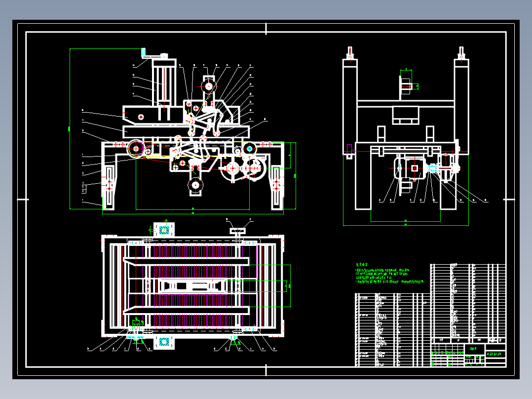This screenshot has height=399, width=532.
Task: Click the yellow belt pulley in the front view
Action: pyautogui.click(x=136, y=149)
